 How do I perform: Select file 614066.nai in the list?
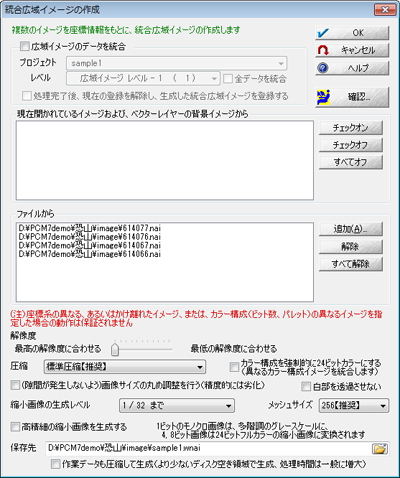[90, 254]
